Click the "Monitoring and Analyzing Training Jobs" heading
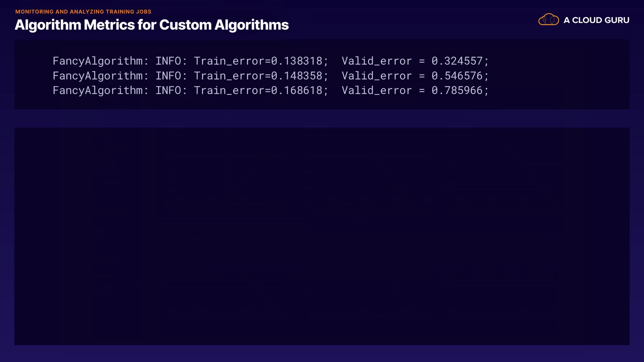Viewport: 644px width, 362px height. (x=83, y=12)
